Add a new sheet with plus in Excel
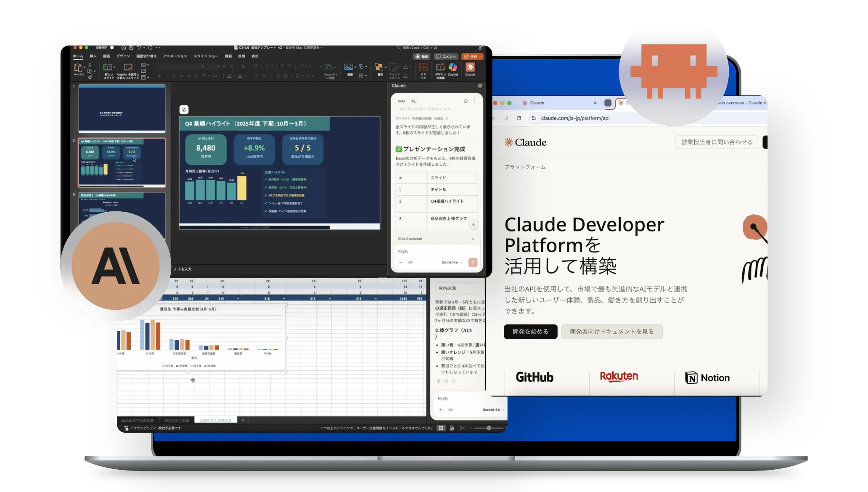 click(243, 420)
